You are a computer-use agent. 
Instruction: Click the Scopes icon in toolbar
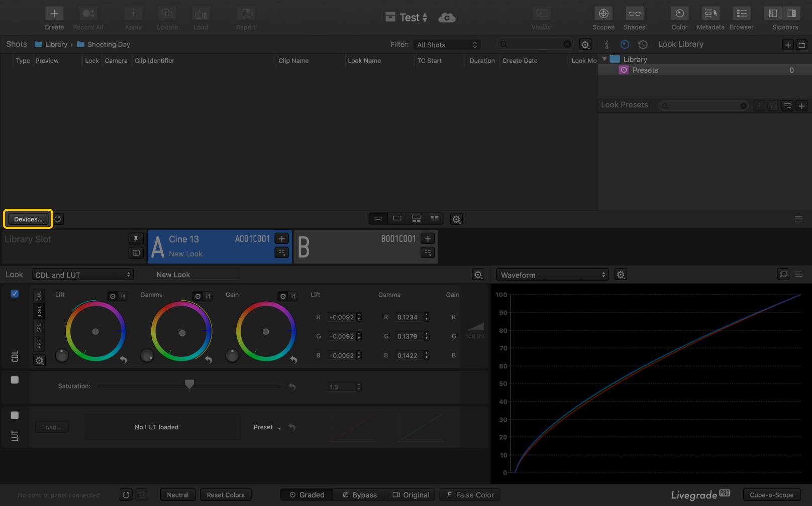click(603, 14)
